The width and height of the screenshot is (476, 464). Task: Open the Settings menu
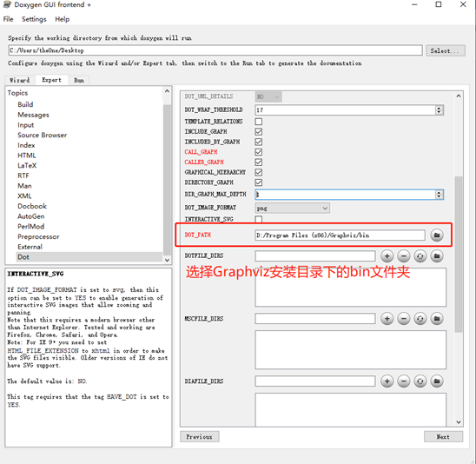pos(34,19)
